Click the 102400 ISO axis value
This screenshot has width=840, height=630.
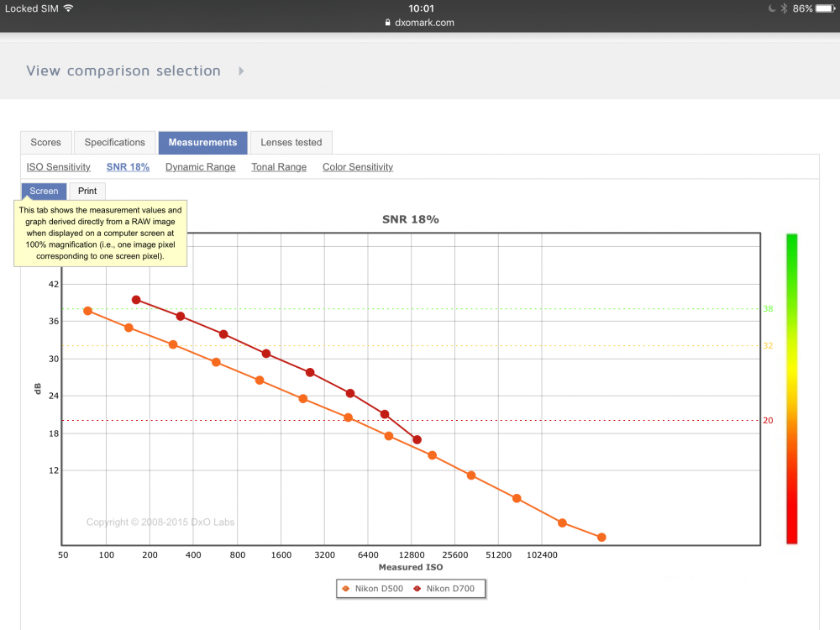[x=542, y=555]
